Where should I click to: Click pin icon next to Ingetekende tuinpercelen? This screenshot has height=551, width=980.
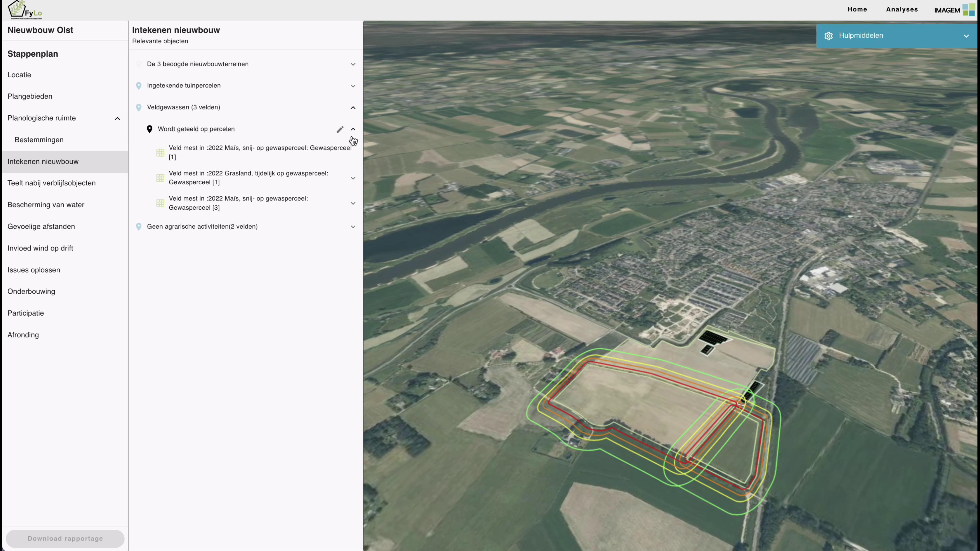(x=139, y=86)
